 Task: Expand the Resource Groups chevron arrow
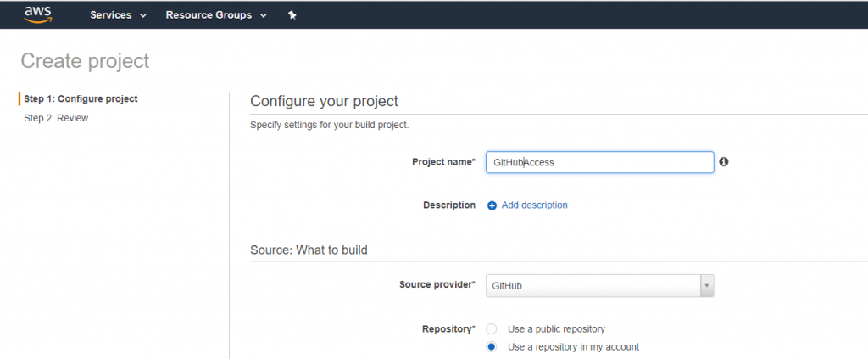[x=264, y=16]
